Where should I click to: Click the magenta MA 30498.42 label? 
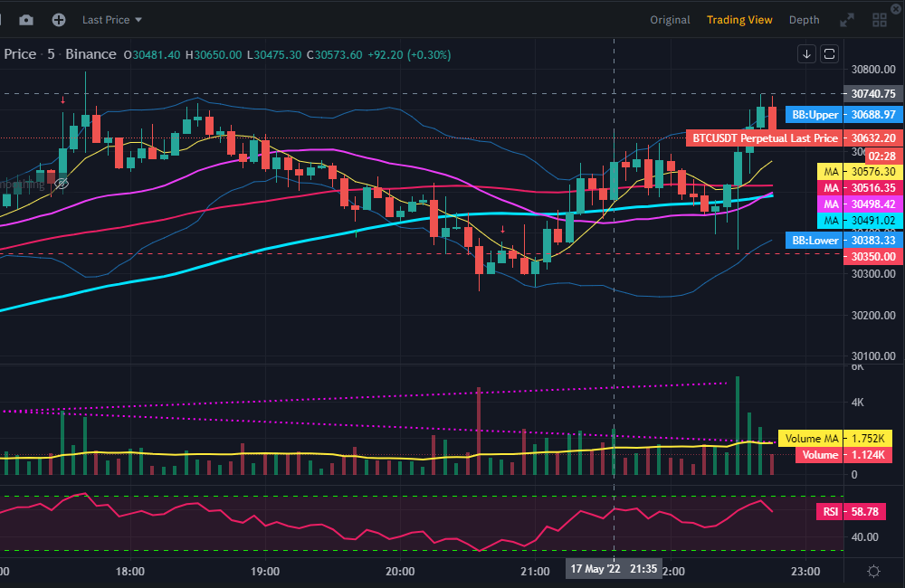[x=860, y=204]
